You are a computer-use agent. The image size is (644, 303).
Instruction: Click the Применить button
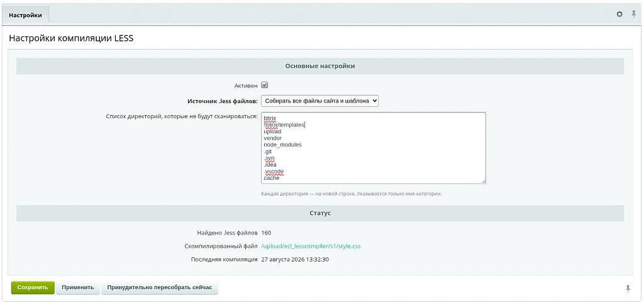tap(78, 287)
